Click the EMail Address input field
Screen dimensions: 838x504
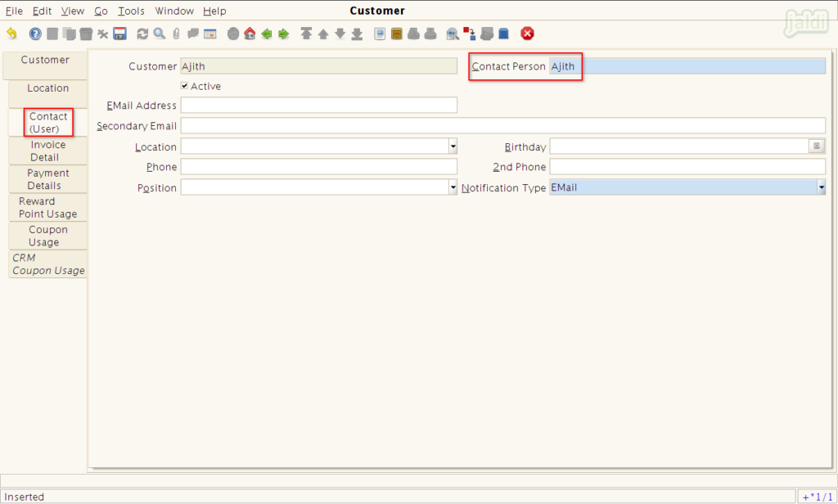click(318, 105)
